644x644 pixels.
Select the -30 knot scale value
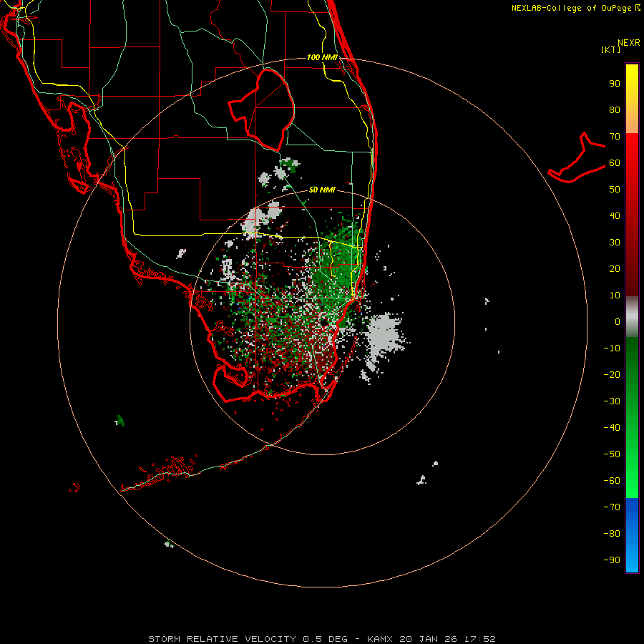point(612,401)
